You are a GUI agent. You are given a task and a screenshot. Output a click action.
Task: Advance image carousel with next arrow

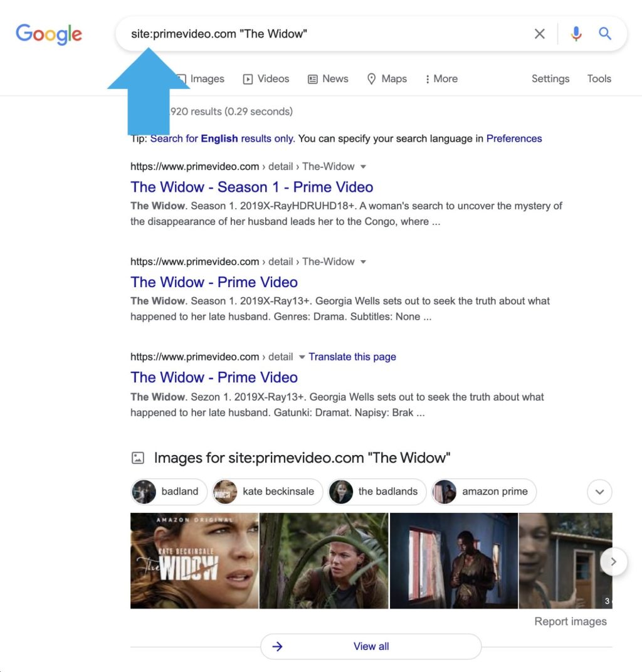(x=614, y=562)
